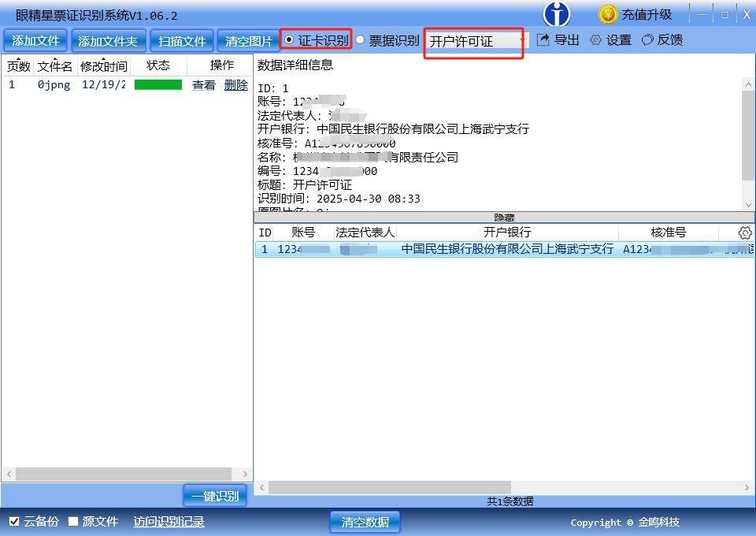This screenshot has width=756, height=536.
Task: Click 添加文件 button
Action: [x=35, y=41]
